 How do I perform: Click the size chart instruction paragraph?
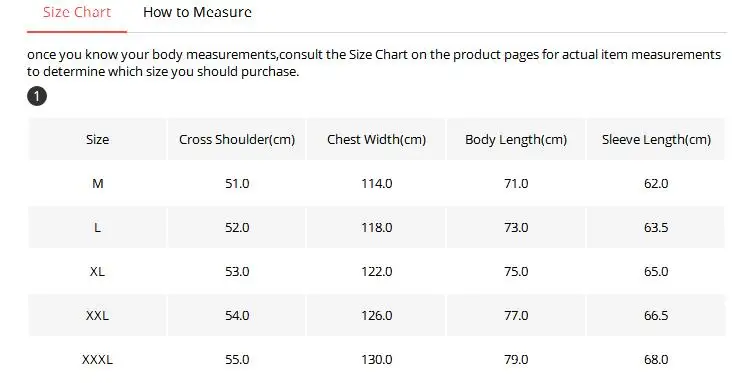[x=374, y=63]
